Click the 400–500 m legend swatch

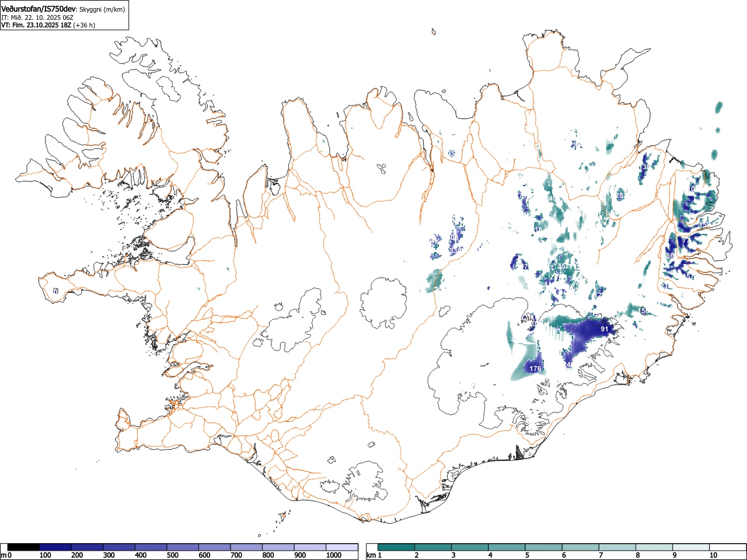point(151,547)
